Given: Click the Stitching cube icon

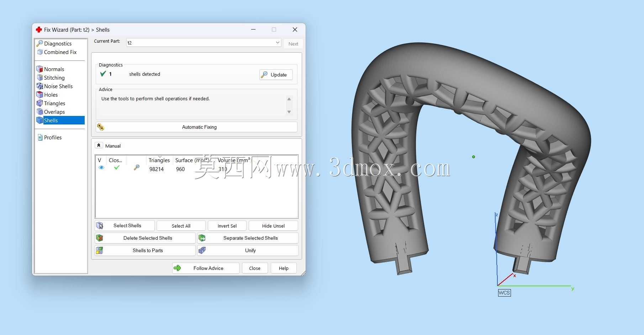Looking at the screenshot, I should (x=40, y=78).
